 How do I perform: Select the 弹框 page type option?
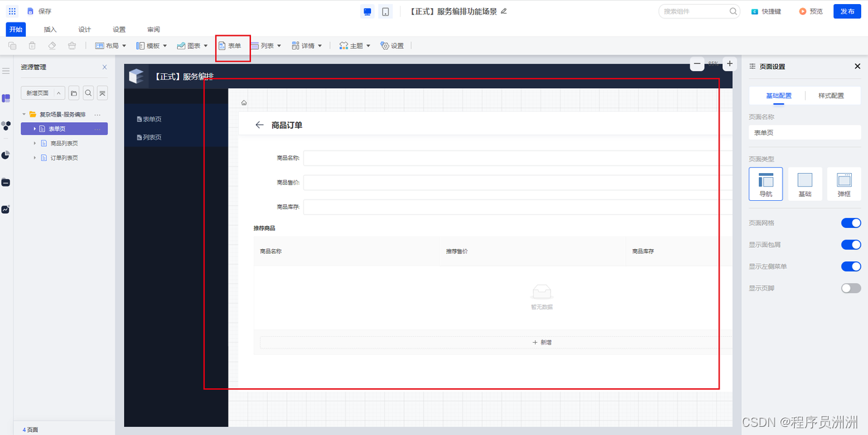point(844,184)
